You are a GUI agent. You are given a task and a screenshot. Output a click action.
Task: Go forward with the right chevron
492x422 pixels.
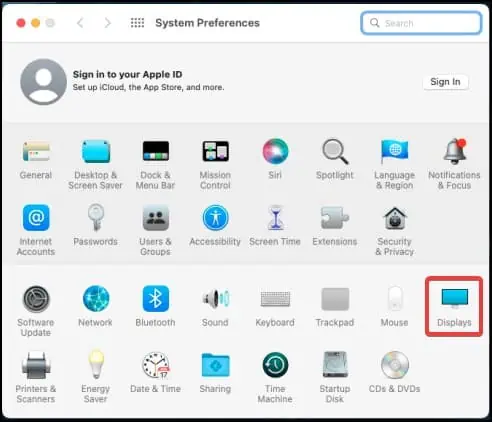click(107, 23)
